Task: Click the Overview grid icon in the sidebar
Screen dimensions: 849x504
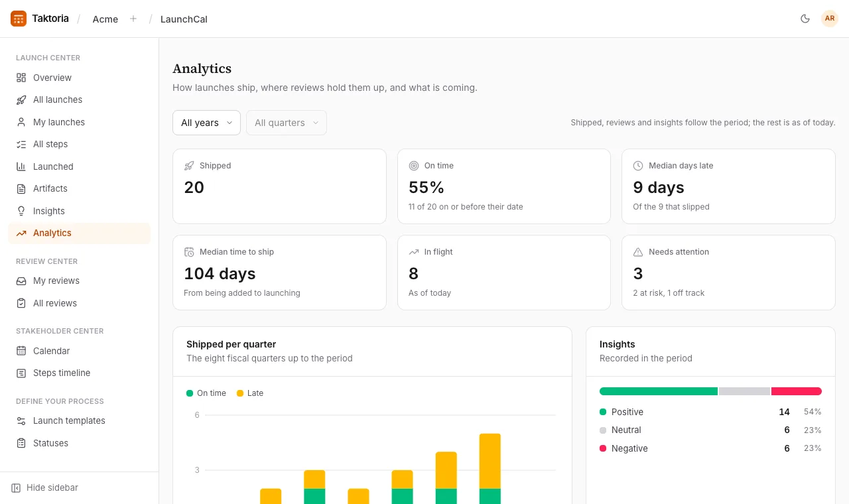Action: 21,78
